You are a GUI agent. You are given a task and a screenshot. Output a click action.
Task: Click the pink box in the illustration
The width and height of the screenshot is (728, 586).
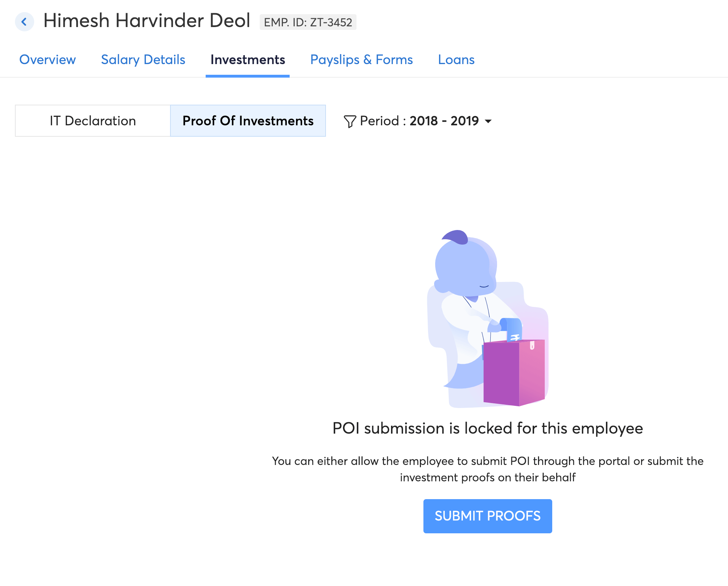tap(514, 372)
